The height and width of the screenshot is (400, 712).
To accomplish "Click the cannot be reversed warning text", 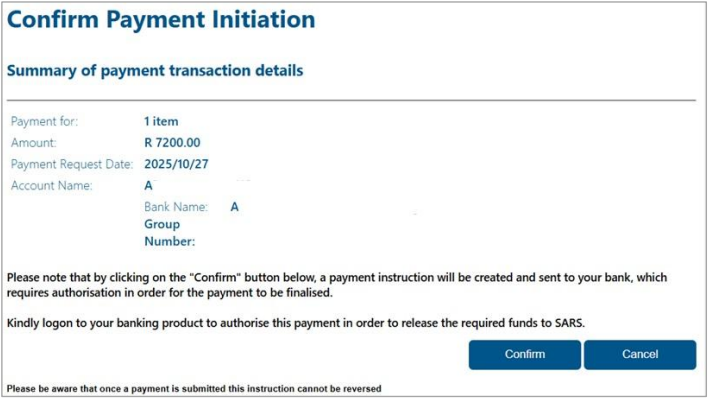I will (194, 388).
